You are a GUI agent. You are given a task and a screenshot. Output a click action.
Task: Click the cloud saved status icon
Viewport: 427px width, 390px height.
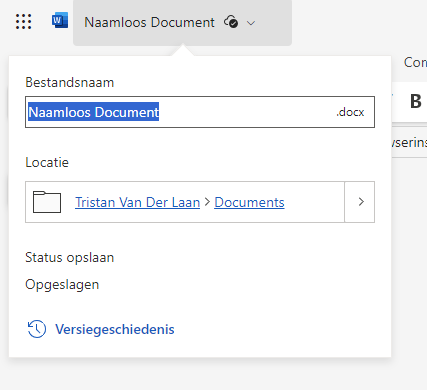point(231,22)
